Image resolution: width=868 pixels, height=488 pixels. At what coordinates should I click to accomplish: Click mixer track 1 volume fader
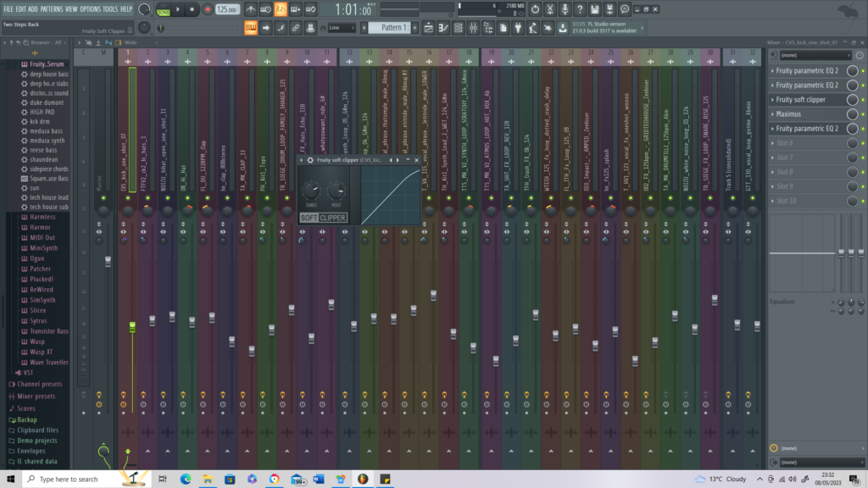pyautogui.click(x=132, y=328)
